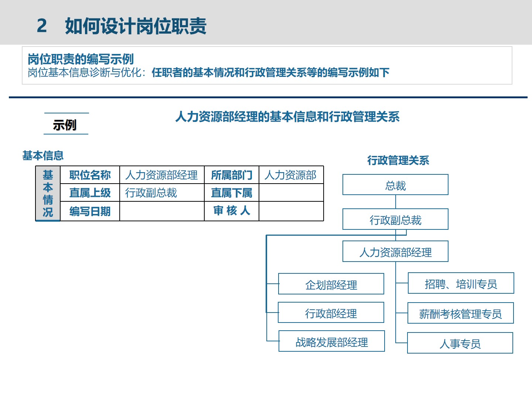Select the 人事专员 box

click(x=460, y=343)
